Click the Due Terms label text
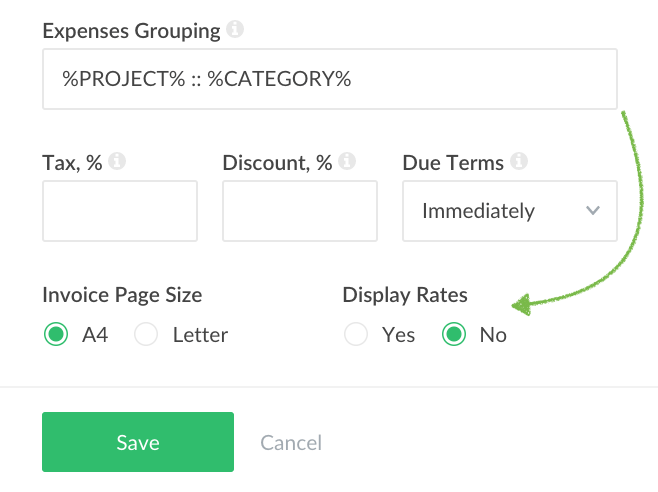658x492 pixels. tap(453, 162)
